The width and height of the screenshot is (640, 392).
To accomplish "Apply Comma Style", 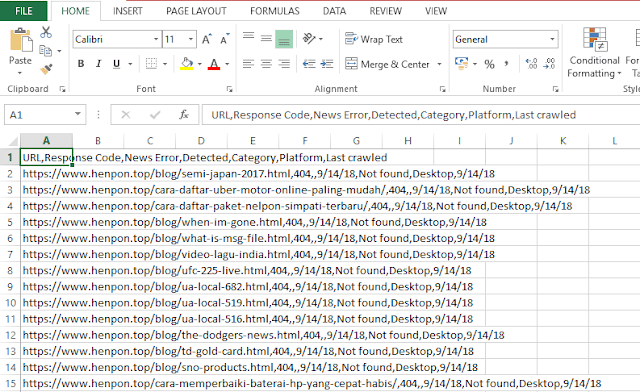I will coord(507,64).
